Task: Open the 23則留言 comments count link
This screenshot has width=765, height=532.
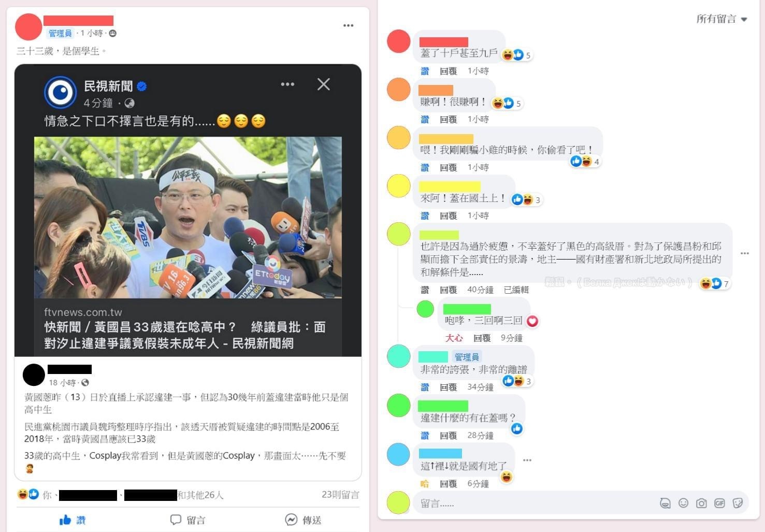Action: 340,495
